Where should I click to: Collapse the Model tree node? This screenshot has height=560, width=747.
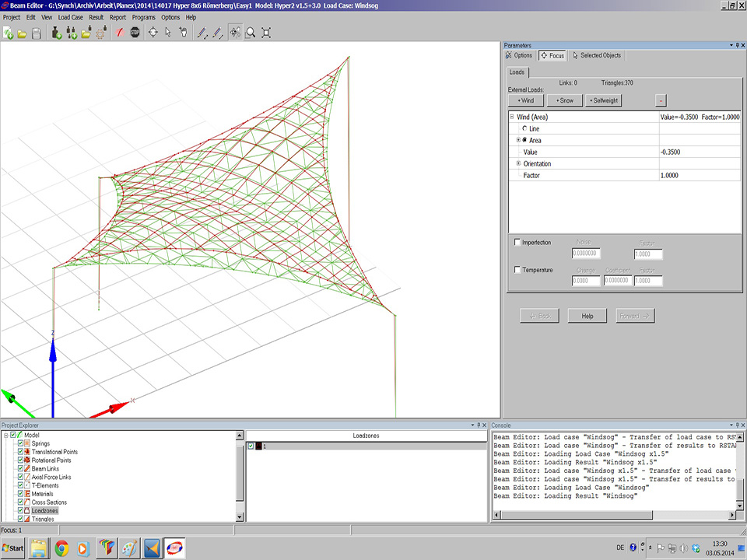[6, 435]
